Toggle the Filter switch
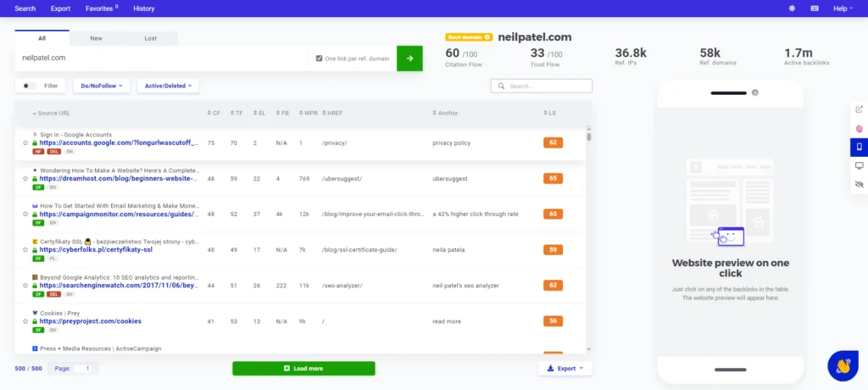This screenshot has height=390, width=868. click(x=29, y=86)
